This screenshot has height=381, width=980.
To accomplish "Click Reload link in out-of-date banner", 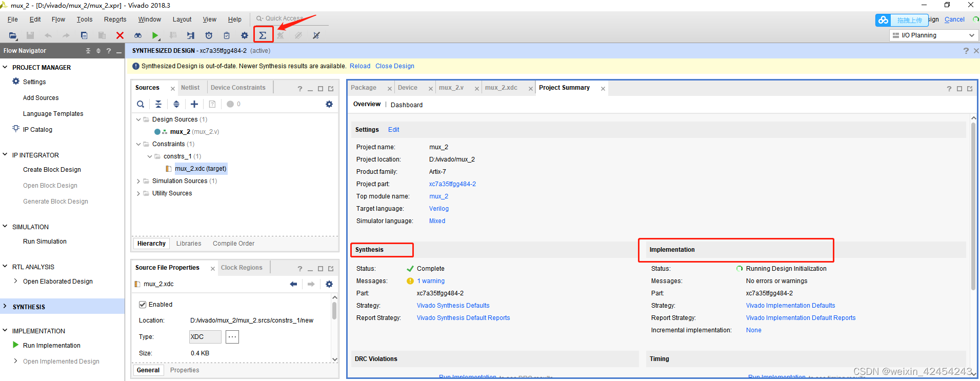I will click(x=360, y=66).
